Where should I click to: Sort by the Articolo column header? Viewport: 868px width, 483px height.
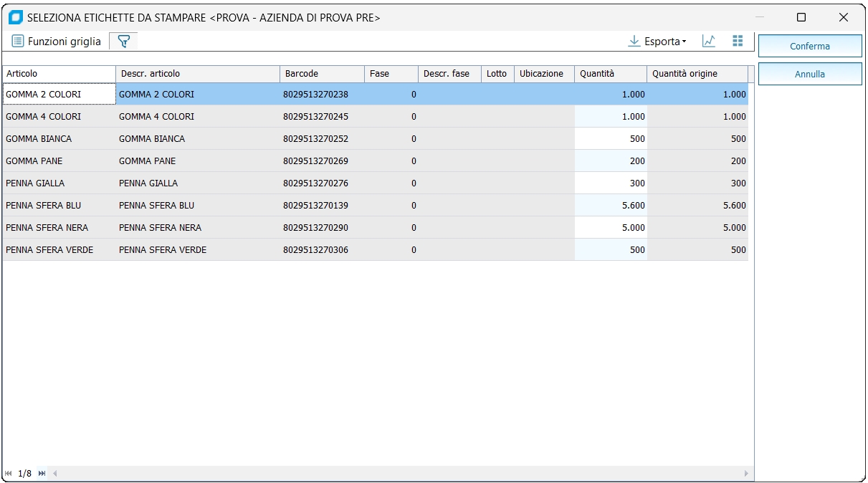click(59, 74)
